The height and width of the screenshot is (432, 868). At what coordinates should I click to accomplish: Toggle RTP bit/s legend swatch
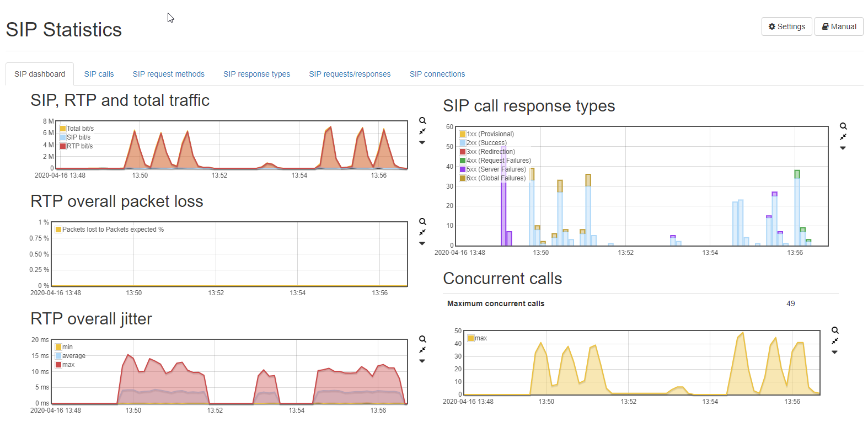coord(63,146)
